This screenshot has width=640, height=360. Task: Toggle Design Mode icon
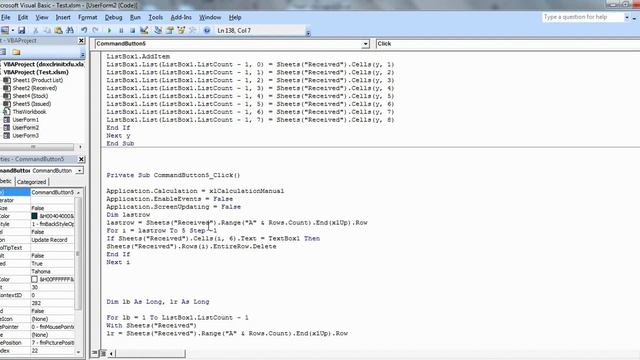tap(144, 30)
